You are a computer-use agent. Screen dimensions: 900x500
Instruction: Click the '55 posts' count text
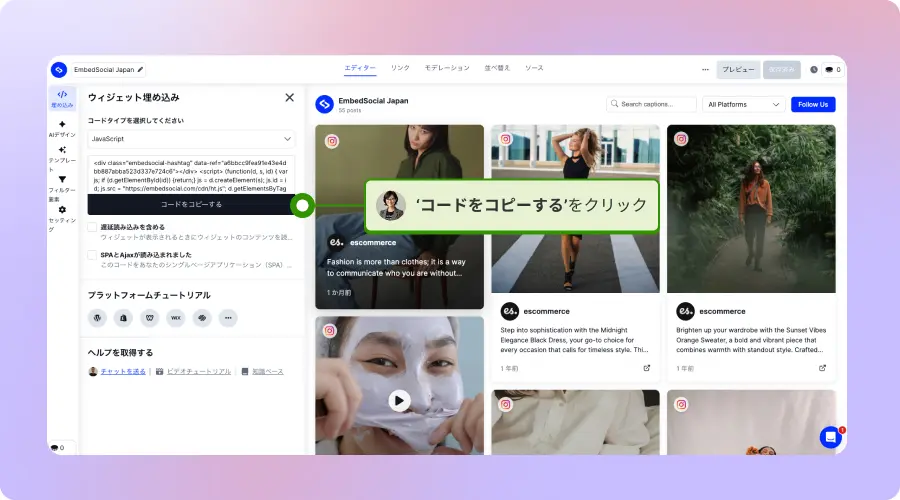click(350, 110)
